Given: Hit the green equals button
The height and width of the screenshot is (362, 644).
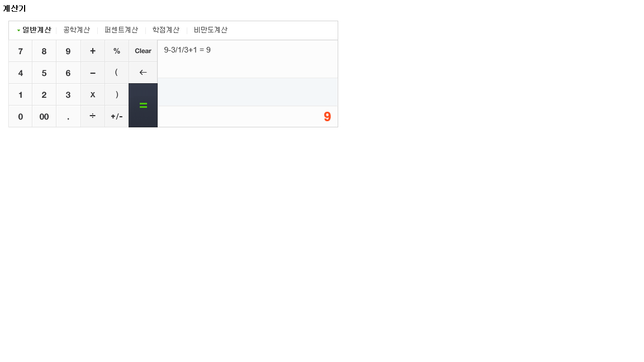Looking at the screenshot, I should coord(143,106).
